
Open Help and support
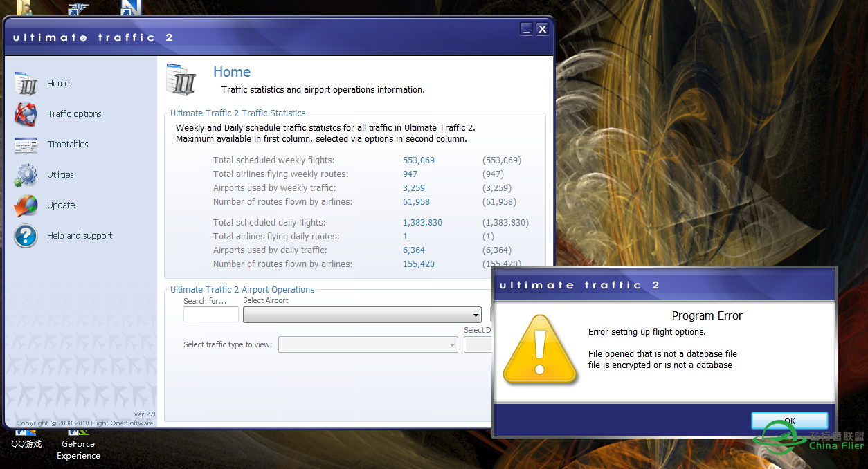point(80,236)
